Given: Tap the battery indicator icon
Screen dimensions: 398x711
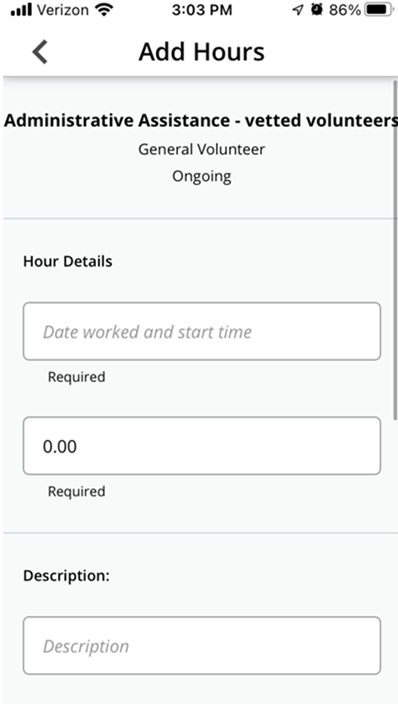Looking at the screenshot, I should (379, 10).
